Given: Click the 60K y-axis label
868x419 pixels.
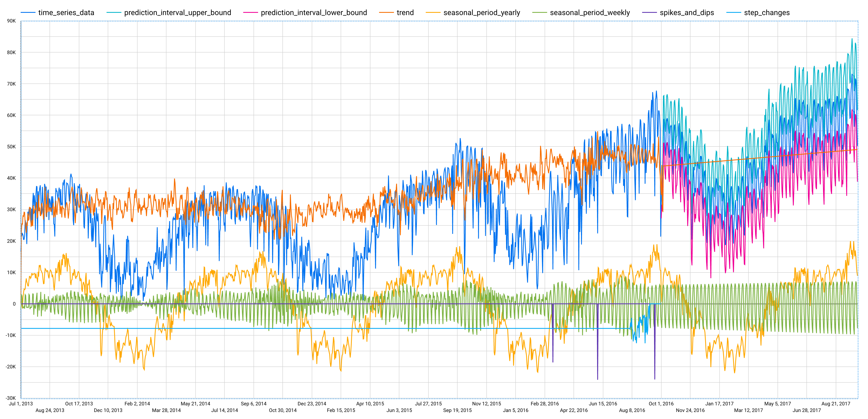Looking at the screenshot, I should coord(11,115).
